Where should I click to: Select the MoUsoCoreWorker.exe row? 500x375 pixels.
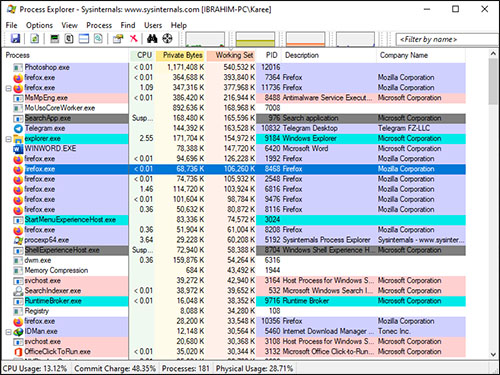click(x=234, y=108)
